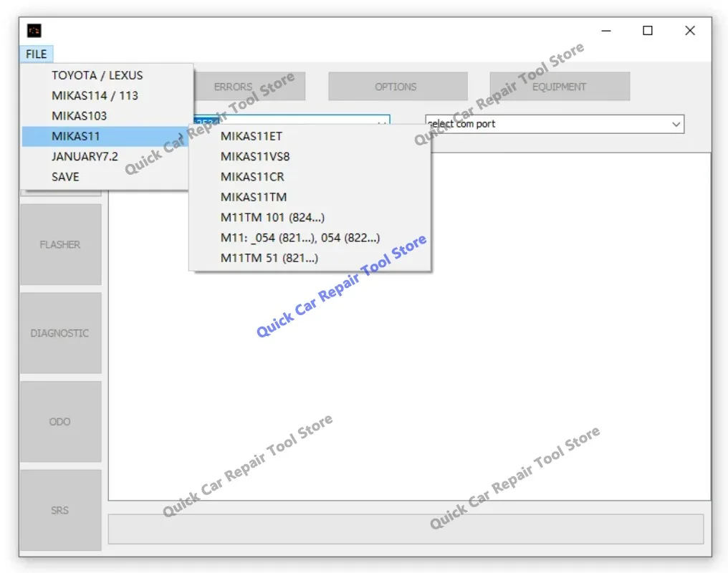
Task: Click the EQUIPMENT button
Action: coord(560,86)
